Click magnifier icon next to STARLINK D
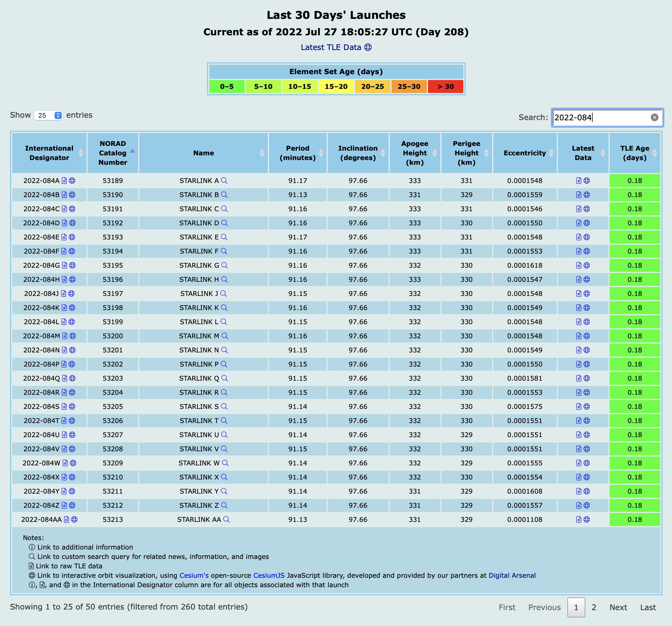The height and width of the screenshot is (626, 672). pos(225,223)
